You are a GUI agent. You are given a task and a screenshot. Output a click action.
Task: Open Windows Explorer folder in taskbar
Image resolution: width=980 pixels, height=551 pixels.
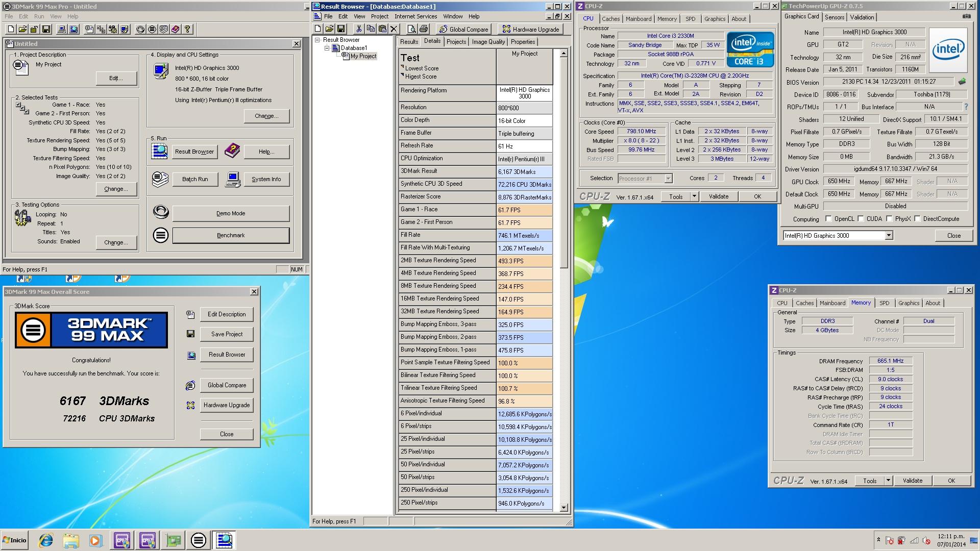click(71, 540)
